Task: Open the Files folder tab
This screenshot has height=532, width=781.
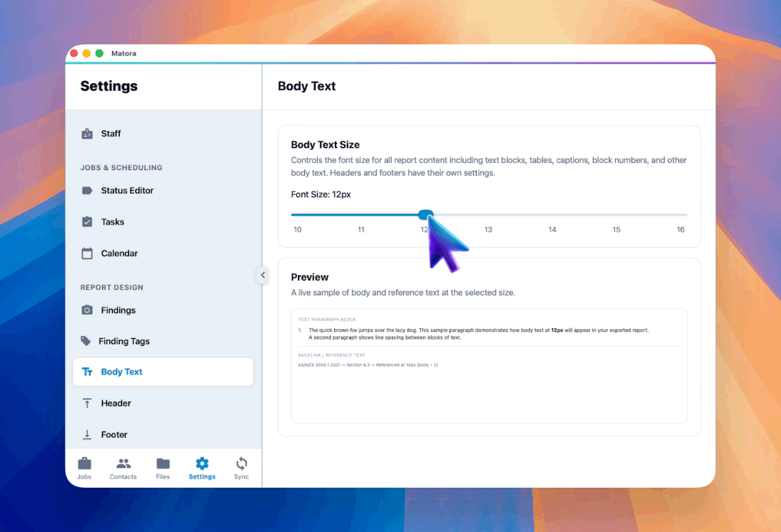Action: 163,468
